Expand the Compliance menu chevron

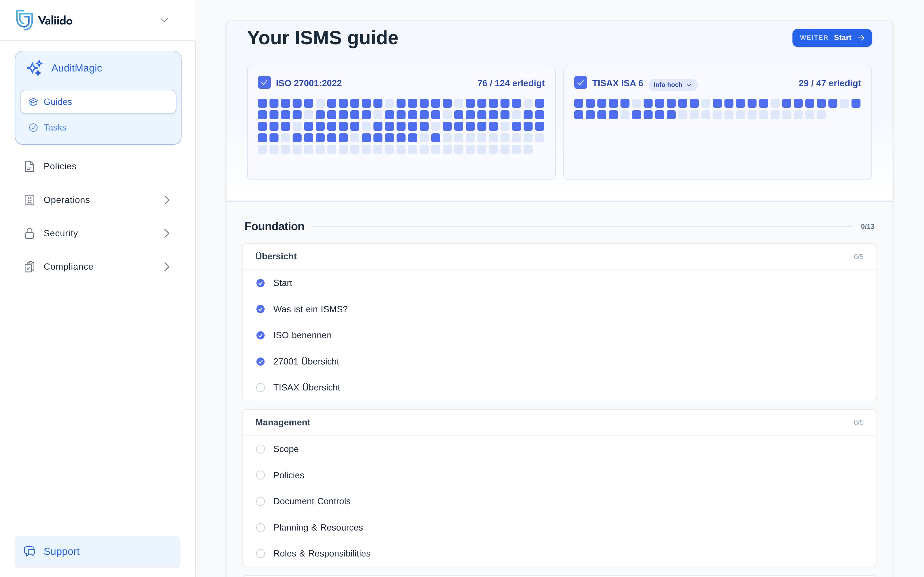167,267
